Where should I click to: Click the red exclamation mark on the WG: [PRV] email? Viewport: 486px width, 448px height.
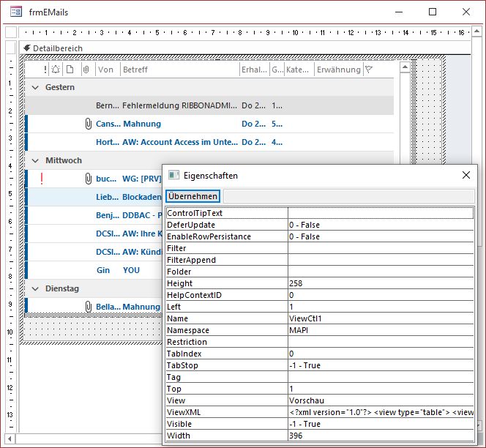coord(42,179)
